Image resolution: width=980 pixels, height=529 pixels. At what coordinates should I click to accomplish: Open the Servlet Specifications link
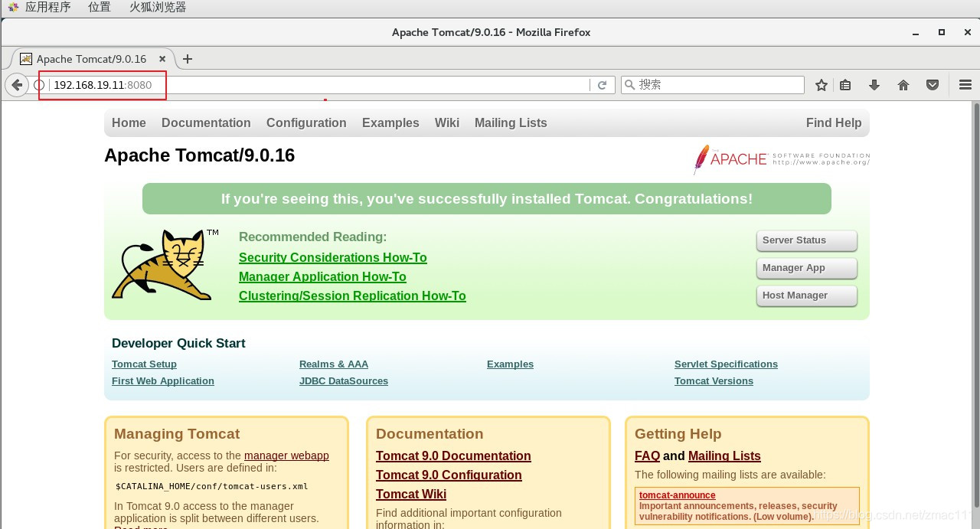pyautogui.click(x=726, y=364)
